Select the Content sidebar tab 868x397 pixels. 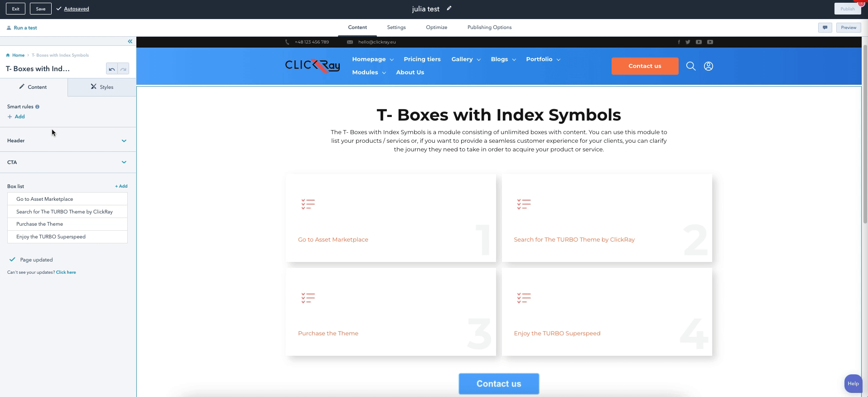tap(34, 87)
